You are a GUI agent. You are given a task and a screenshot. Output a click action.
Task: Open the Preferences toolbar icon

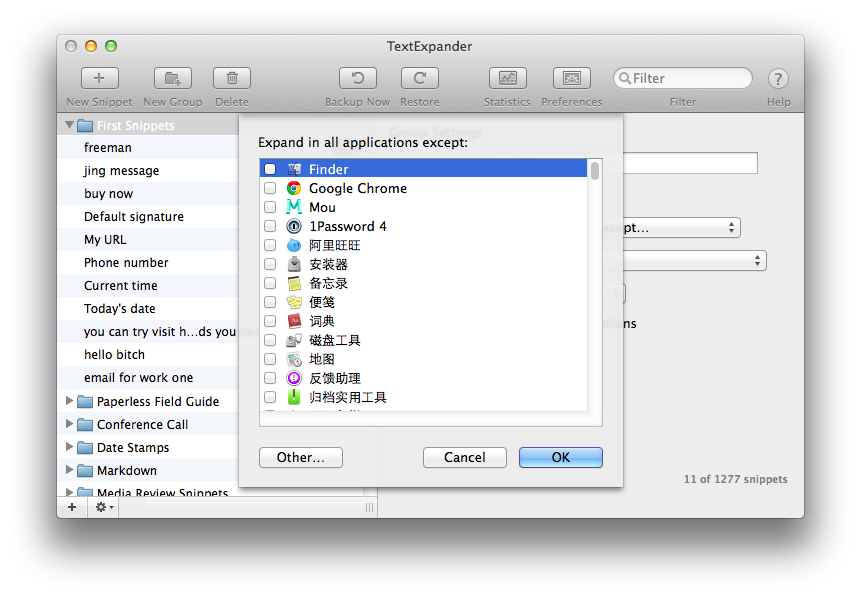point(572,78)
